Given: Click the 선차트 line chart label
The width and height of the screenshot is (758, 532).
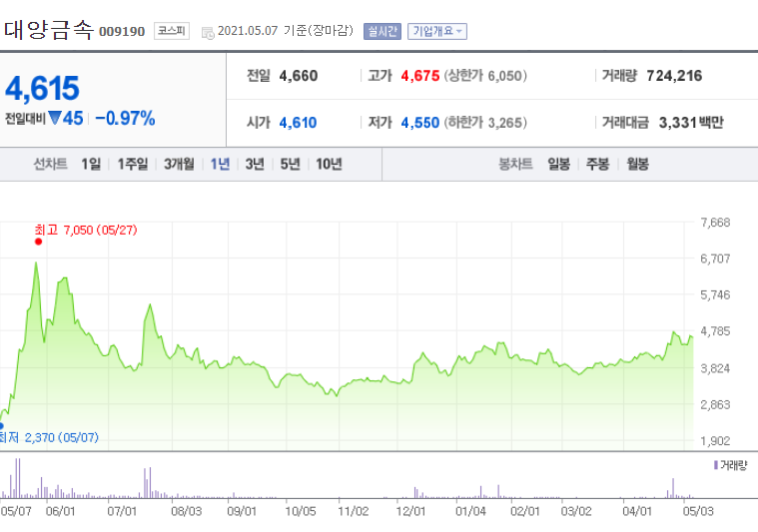Looking at the screenshot, I should coord(50,165).
